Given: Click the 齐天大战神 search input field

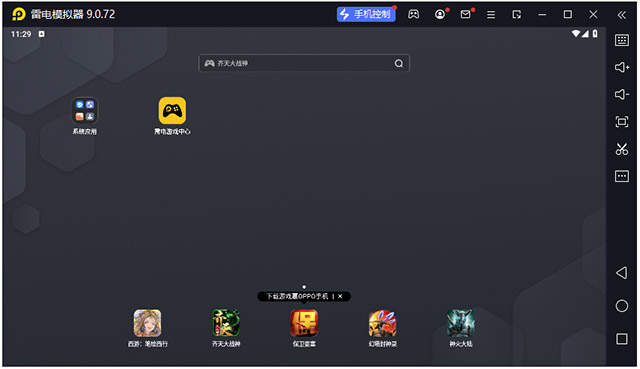Looking at the screenshot, I should [304, 63].
